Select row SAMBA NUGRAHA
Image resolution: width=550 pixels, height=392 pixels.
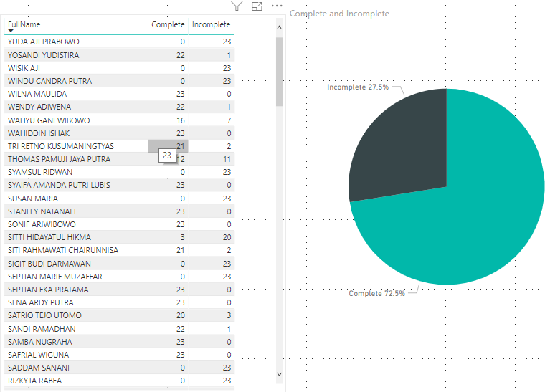pos(119,342)
